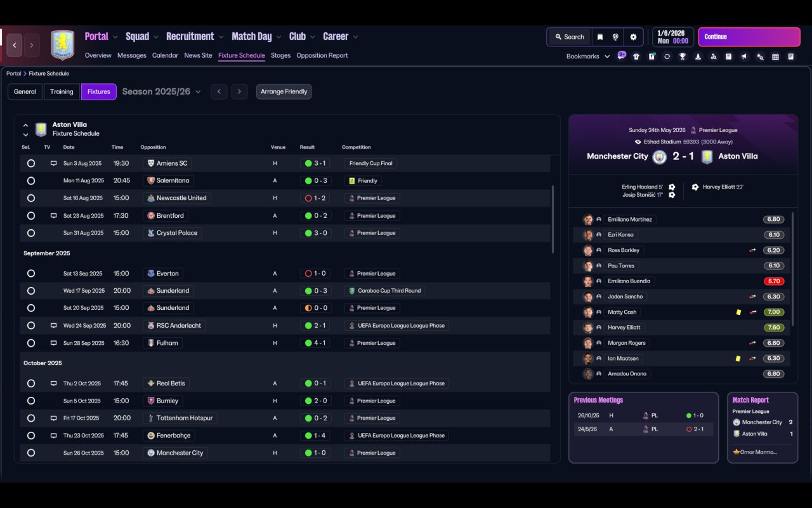The image size is (812, 508).
Task: Select the Fulham fixture radio button
Action: pyautogui.click(x=30, y=343)
